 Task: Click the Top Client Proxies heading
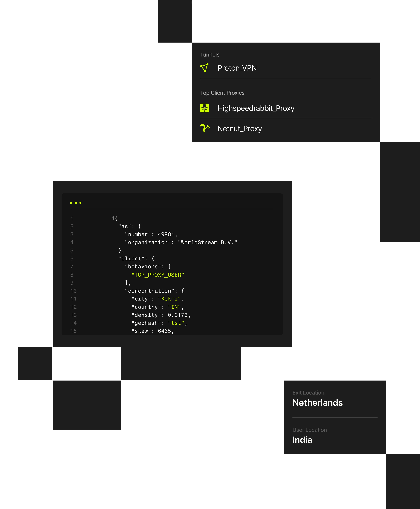click(222, 93)
